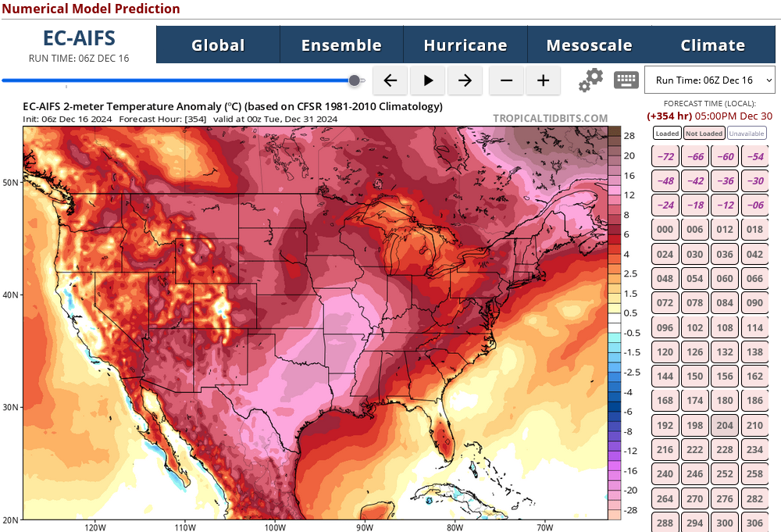The image size is (781, 532).
Task: Open the Mesoscale models menu
Action: tap(589, 45)
